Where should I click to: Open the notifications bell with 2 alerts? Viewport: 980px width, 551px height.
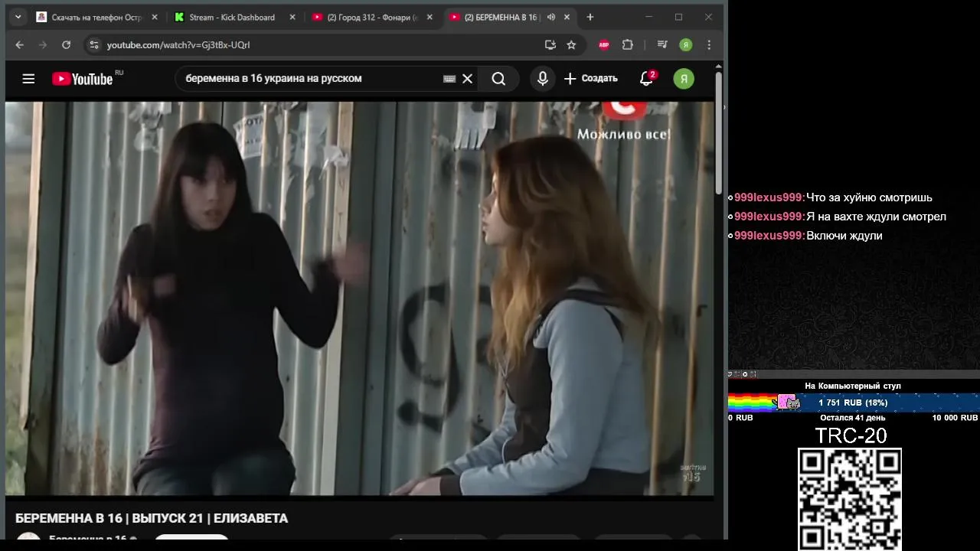click(647, 78)
